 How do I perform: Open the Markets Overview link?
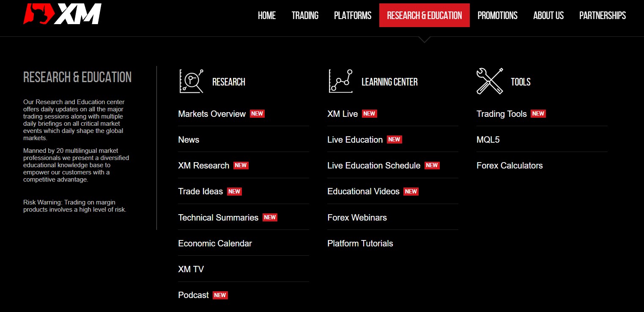(x=212, y=114)
